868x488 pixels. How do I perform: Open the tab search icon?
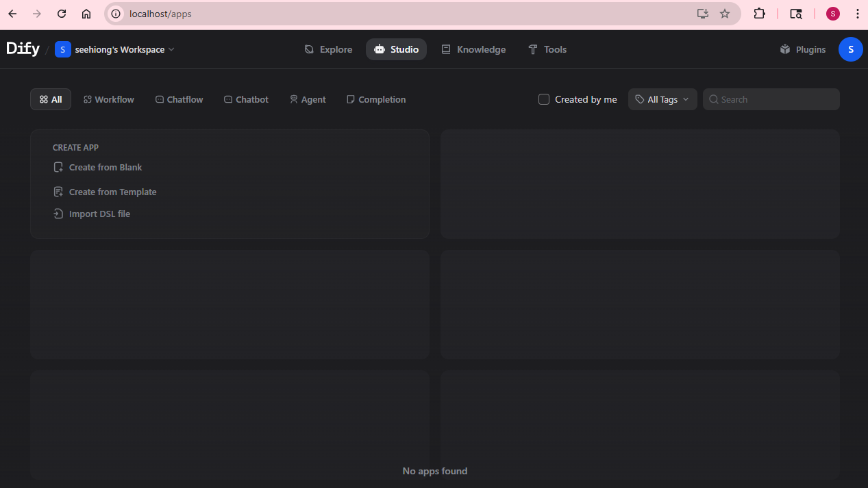795,14
